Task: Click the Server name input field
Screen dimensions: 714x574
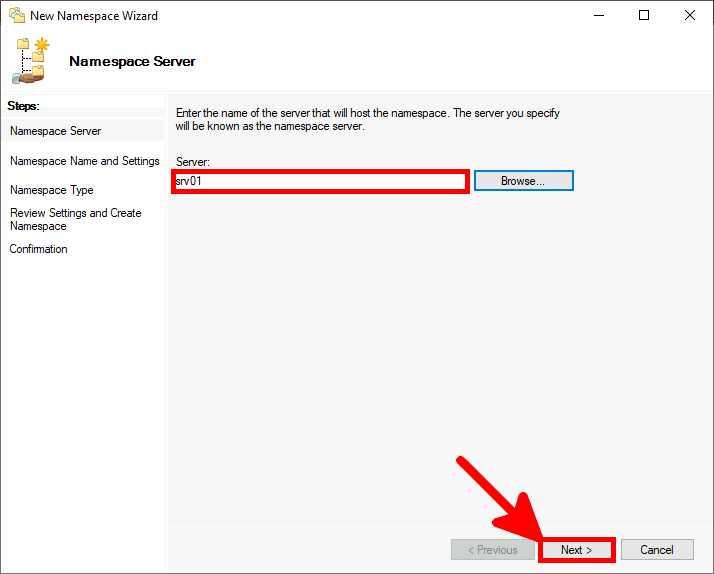Action: (x=320, y=181)
